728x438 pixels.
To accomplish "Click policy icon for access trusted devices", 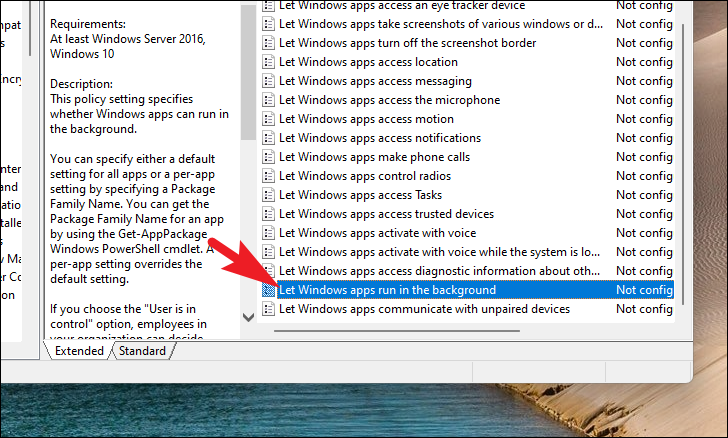I will (x=268, y=215).
